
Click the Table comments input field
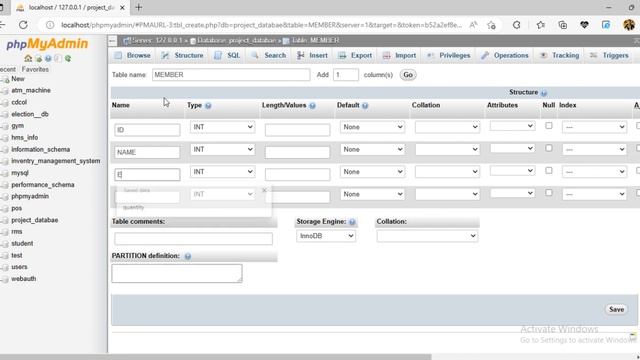[x=193, y=239]
